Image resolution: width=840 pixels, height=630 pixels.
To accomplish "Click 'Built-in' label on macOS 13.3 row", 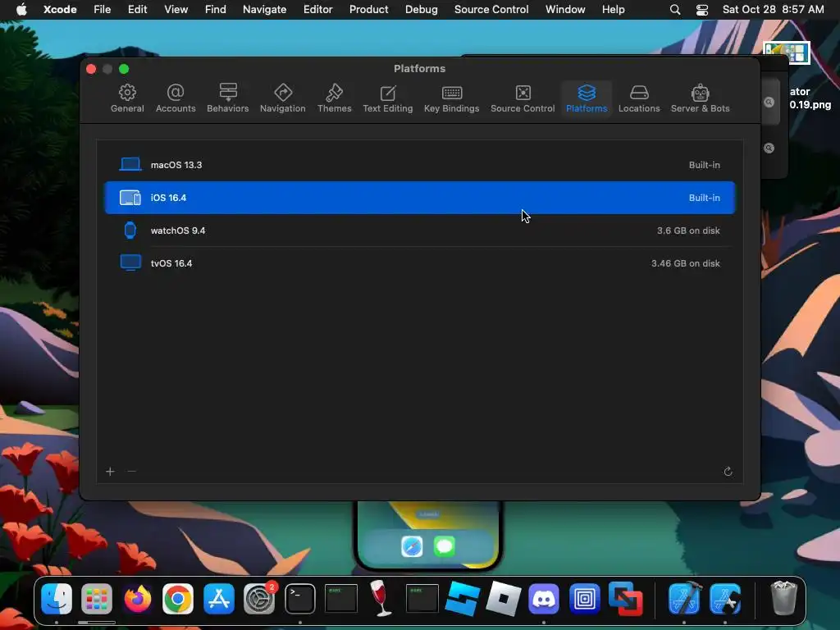I will tap(705, 165).
